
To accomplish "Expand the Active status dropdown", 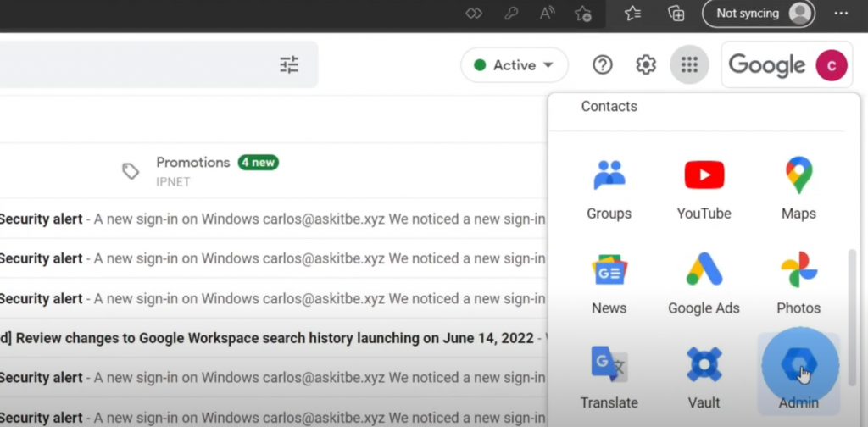I will (515, 65).
